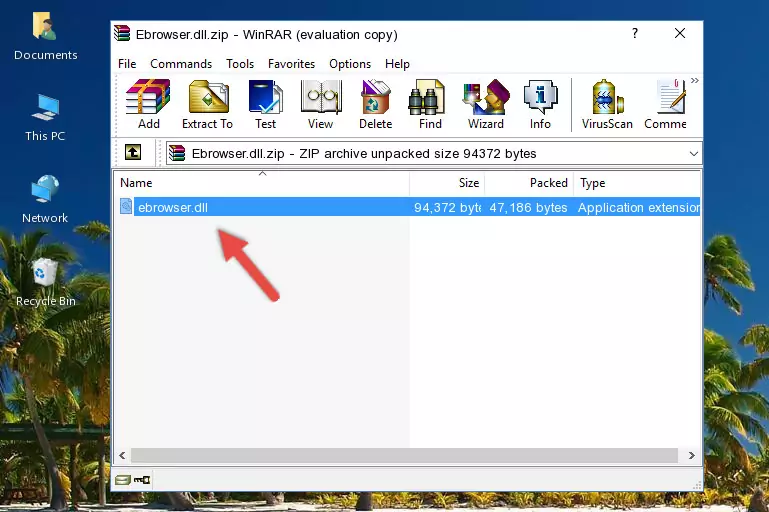Sort by Type column header
Viewport: 769px width, 512px height.
637,183
